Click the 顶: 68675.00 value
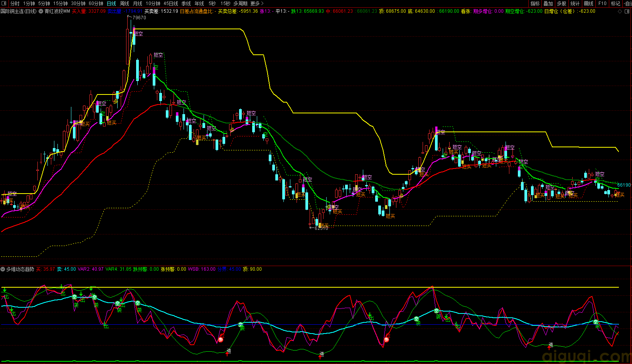The height and width of the screenshot is (364, 632). pos(393,11)
